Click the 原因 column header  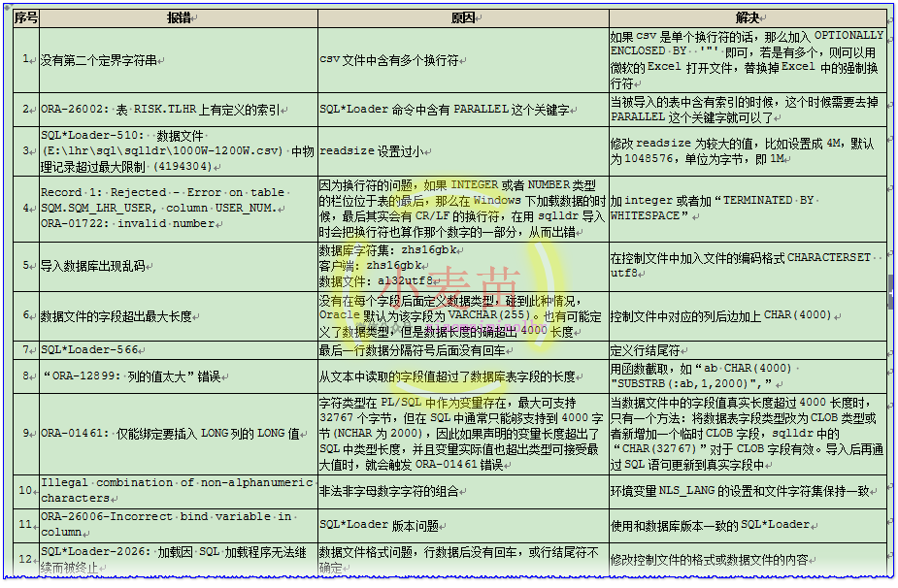tap(463, 17)
